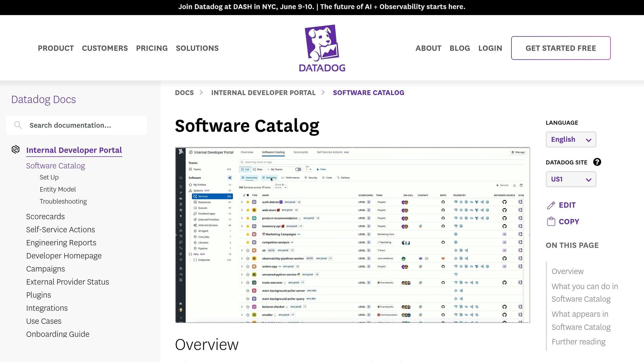Open the English language dropdown
The height and width of the screenshot is (362, 644).
coord(570,139)
